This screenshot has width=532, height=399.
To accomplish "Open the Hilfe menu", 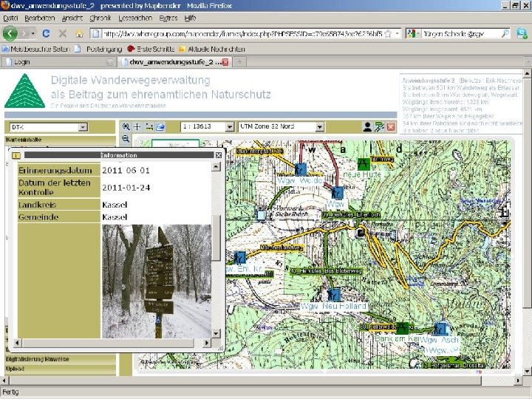I will pyautogui.click(x=191, y=18).
